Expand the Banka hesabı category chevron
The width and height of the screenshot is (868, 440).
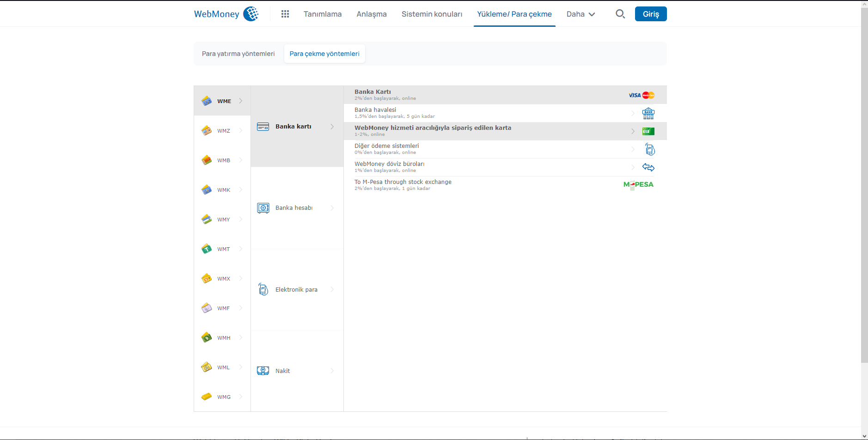point(332,208)
